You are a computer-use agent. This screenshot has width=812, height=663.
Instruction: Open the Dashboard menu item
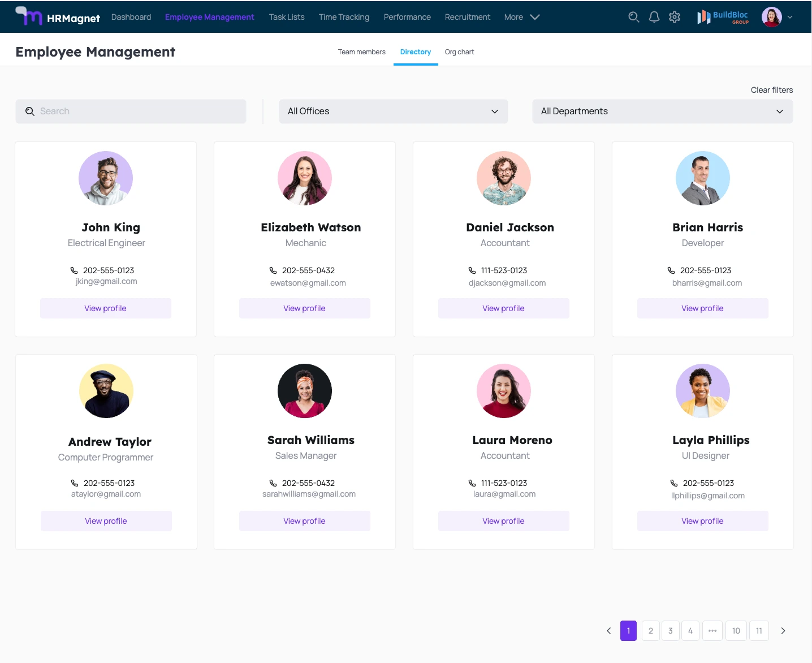[x=131, y=17]
